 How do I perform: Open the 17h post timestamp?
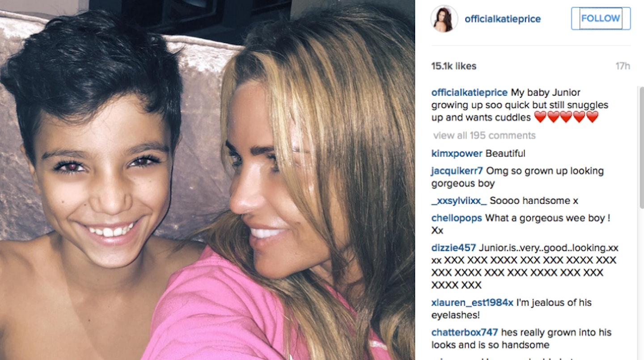tap(623, 66)
